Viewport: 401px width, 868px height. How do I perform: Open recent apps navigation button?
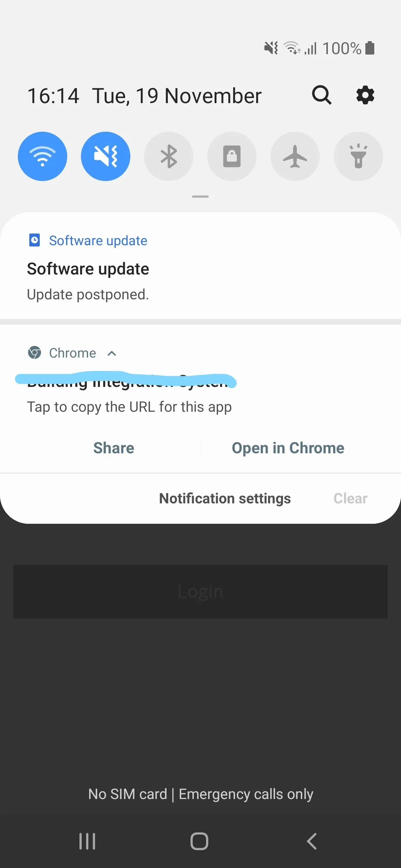pos(87,841)
